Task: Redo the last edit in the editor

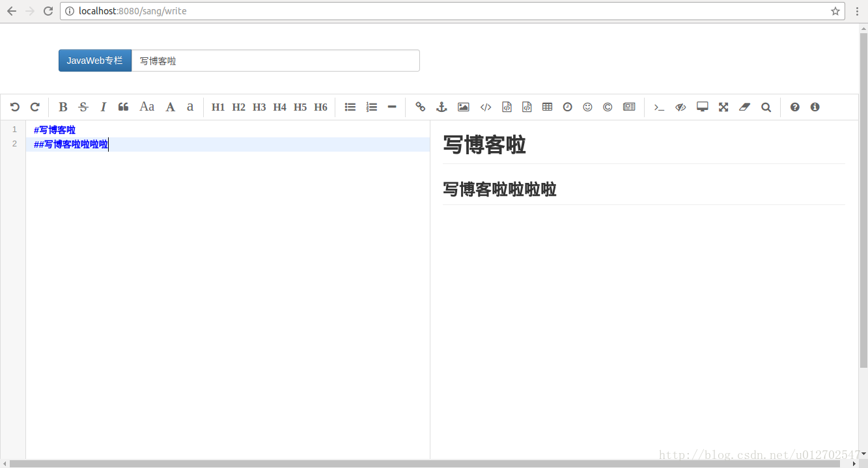Action: pyautogui.click(x=35, y=107)
